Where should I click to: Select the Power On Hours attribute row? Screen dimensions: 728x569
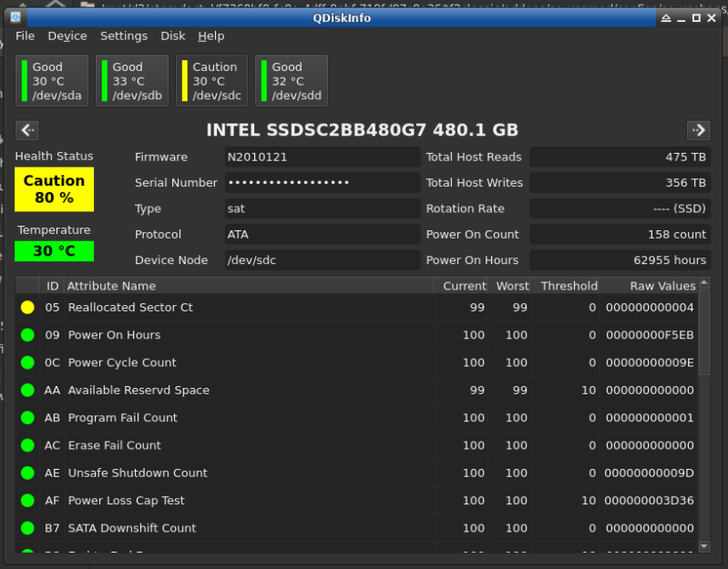[x=356, y=335]
